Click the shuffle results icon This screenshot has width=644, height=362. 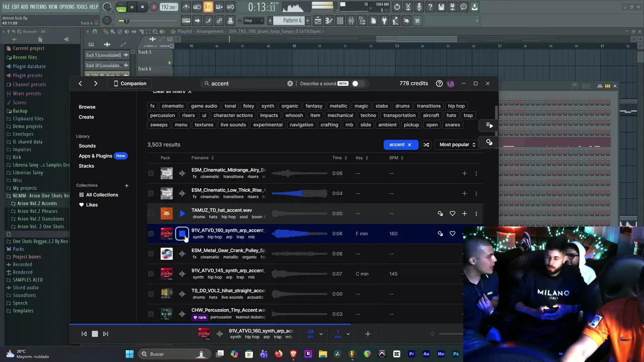[426, 145]
